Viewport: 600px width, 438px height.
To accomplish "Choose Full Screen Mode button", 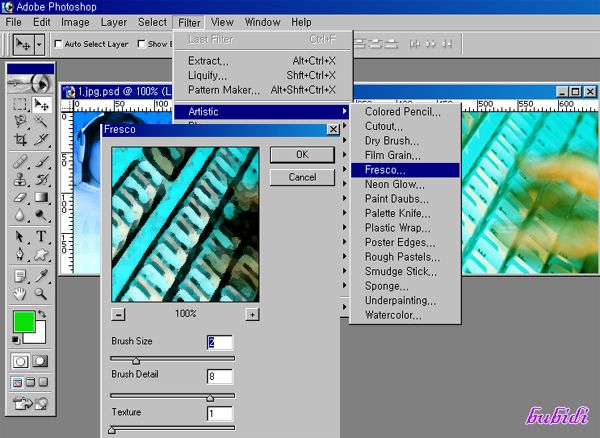I will pos(44,382).
